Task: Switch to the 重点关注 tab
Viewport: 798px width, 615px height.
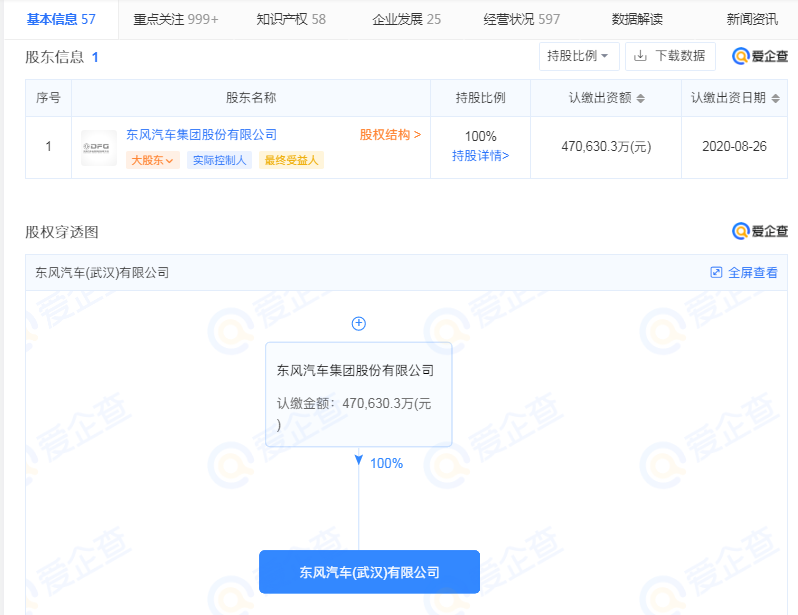Action: [x=176, y=19]
